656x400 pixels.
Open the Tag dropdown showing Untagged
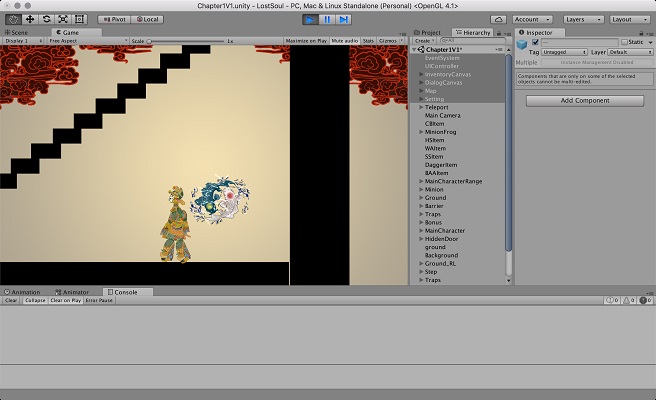563,52
